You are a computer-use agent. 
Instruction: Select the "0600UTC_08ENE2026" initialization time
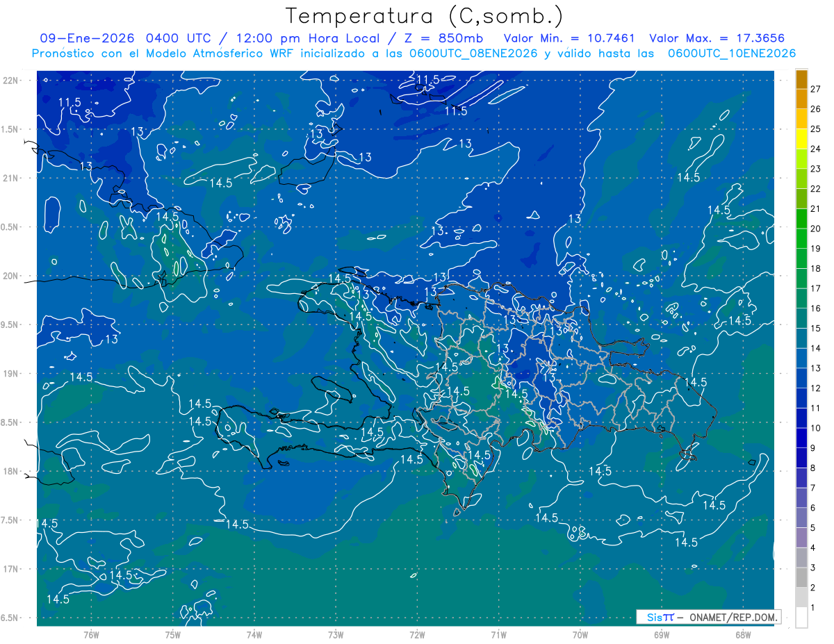point(473,53)
